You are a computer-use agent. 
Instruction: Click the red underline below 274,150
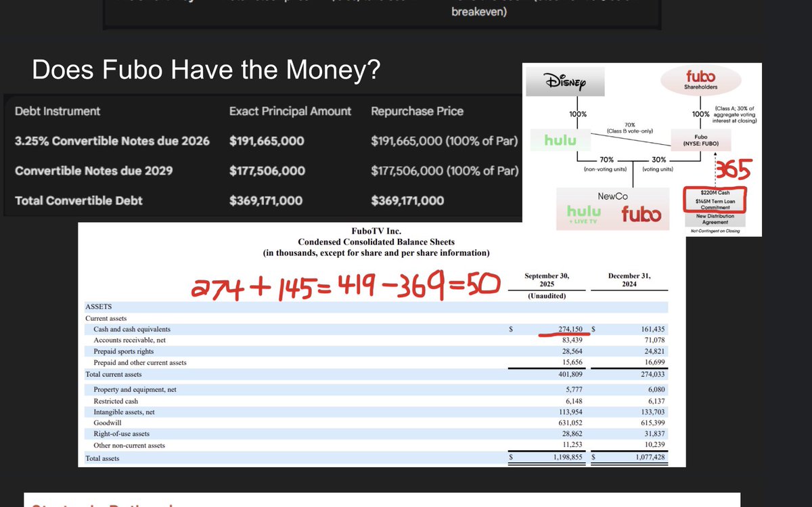click(565, 334)
